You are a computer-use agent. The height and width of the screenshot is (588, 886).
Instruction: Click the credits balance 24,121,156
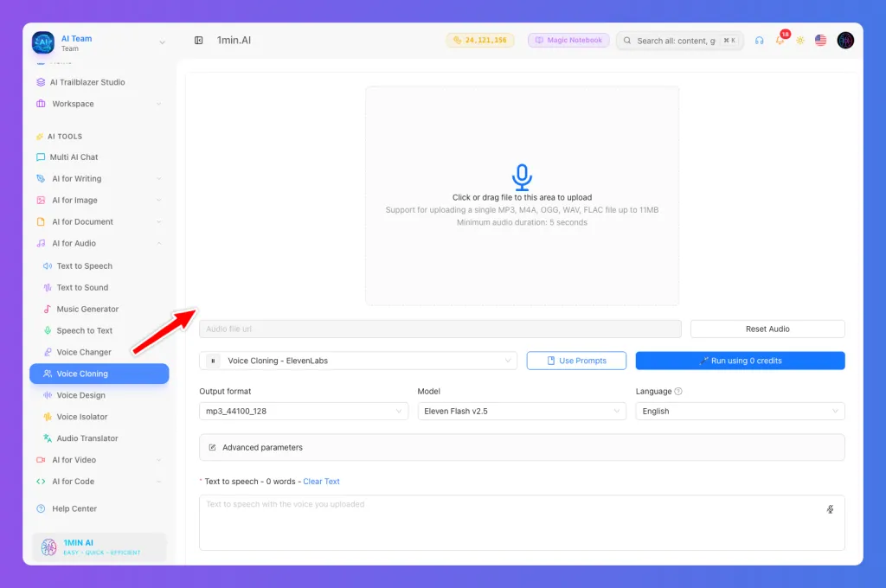click(480, 40)
